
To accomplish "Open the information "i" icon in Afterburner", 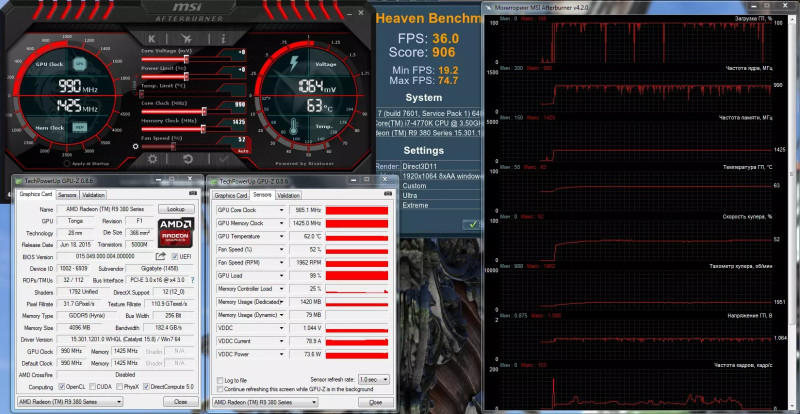I will (x=223, y=39).
